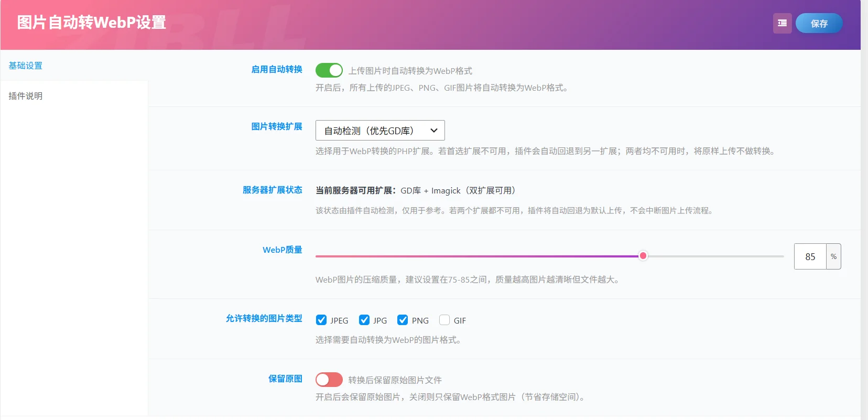
Task: Uncheck the JPG checkbox
Action: [x=364, y=320]
